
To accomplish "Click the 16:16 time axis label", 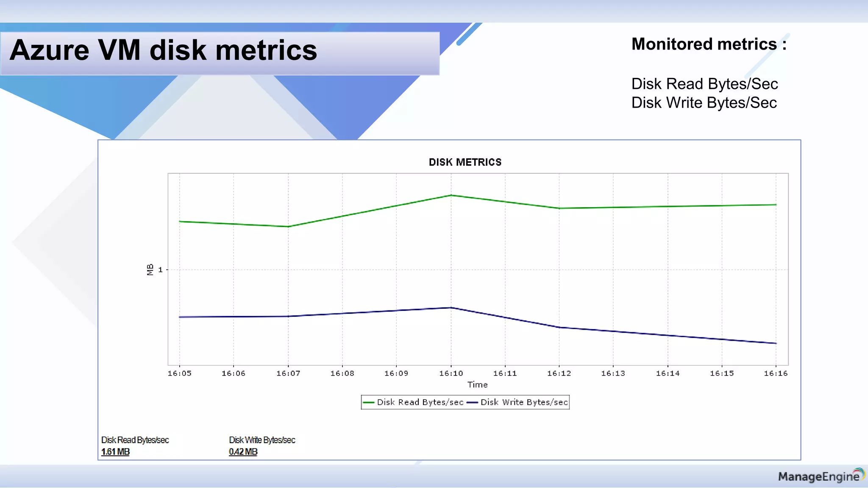I will point(776,373).
